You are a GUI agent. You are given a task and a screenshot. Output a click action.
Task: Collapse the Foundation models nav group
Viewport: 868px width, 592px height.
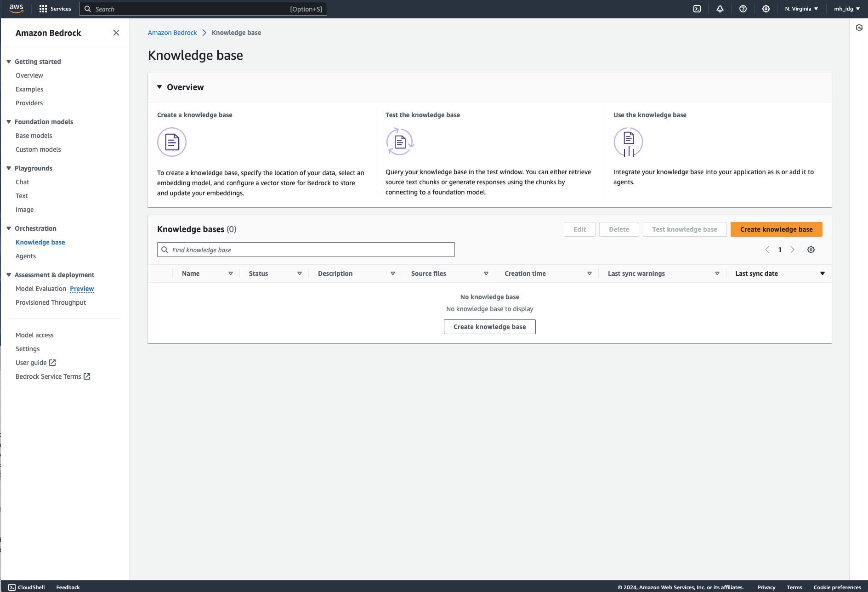8,122
